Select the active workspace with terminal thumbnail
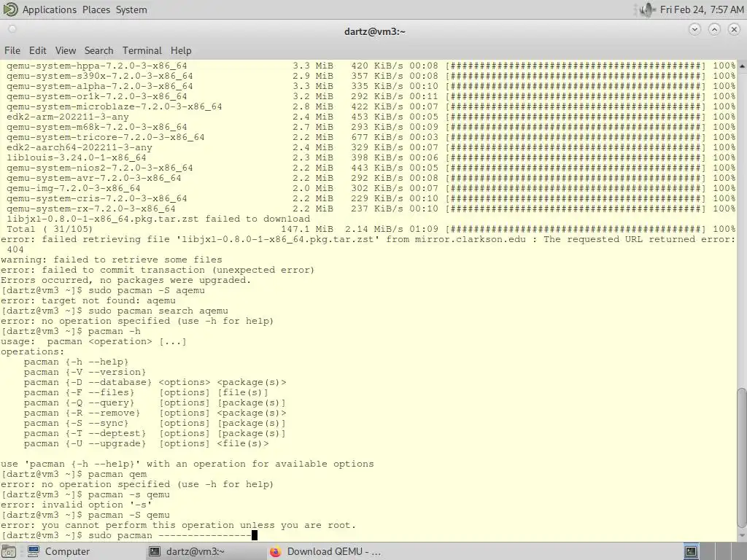The image size is (747, 560). (x=692, y=551)
